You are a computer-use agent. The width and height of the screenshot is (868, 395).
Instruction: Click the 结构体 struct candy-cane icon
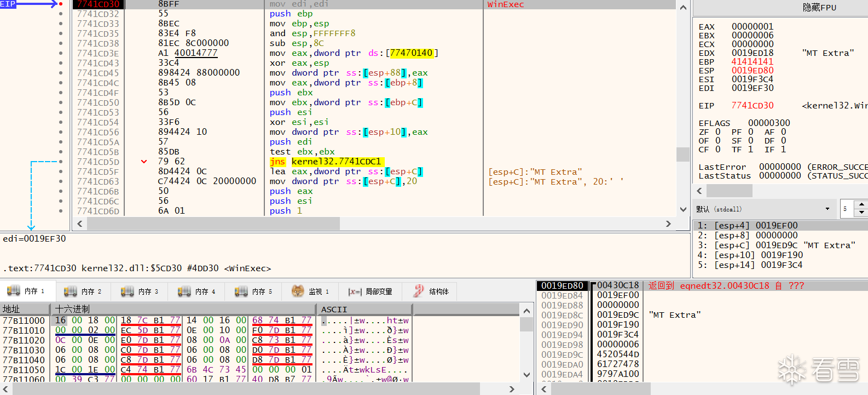click(419, 291)
